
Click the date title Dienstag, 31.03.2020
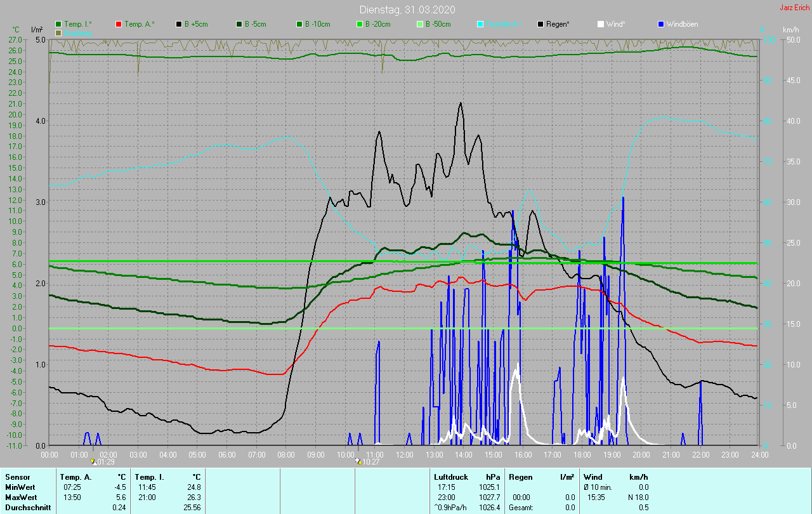click(407, 10)
